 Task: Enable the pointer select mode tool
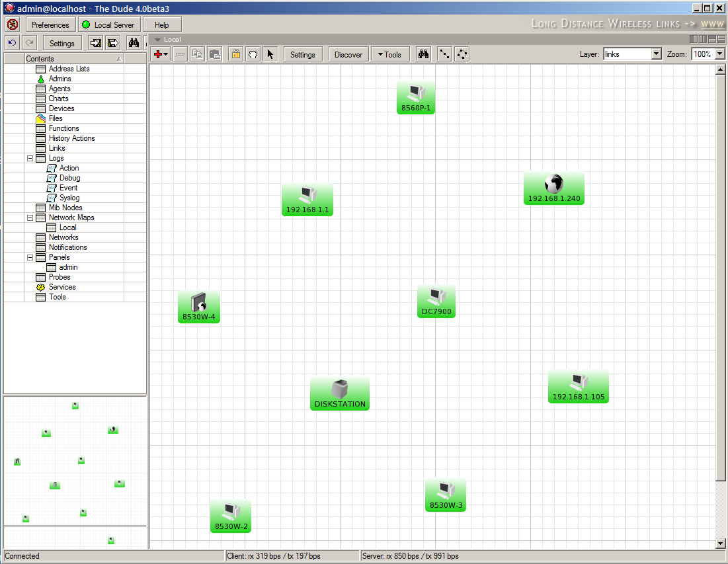click(x=270, y=54)
